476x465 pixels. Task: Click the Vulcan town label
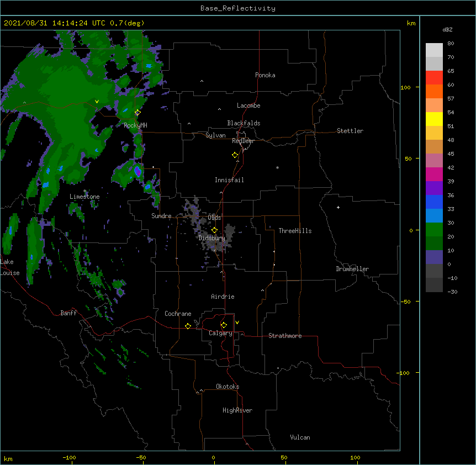coord(300,437)
